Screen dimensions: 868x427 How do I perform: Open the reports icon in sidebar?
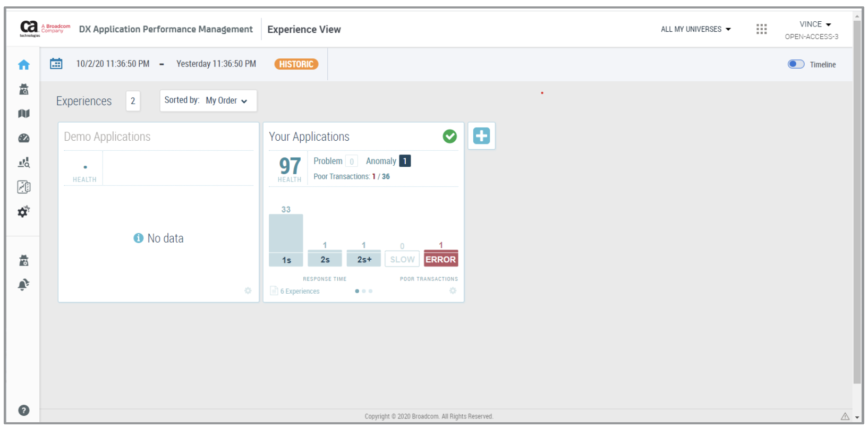point(23,187)
